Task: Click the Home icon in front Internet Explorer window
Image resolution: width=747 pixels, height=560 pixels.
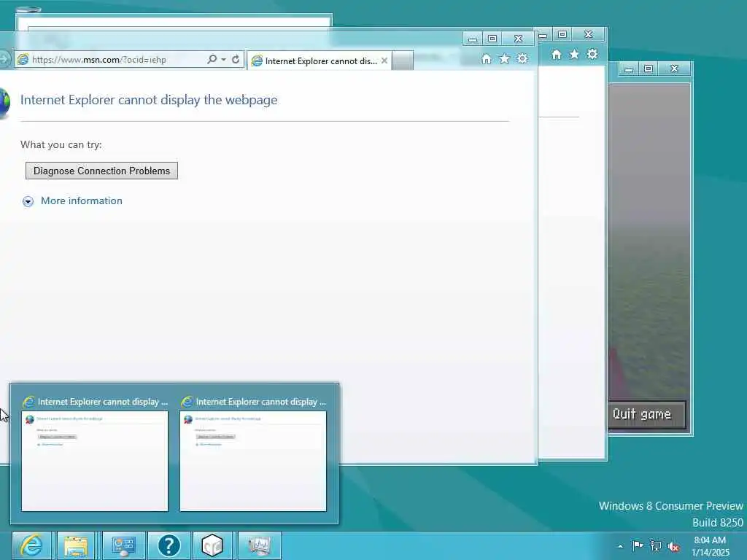Action: 486,59
